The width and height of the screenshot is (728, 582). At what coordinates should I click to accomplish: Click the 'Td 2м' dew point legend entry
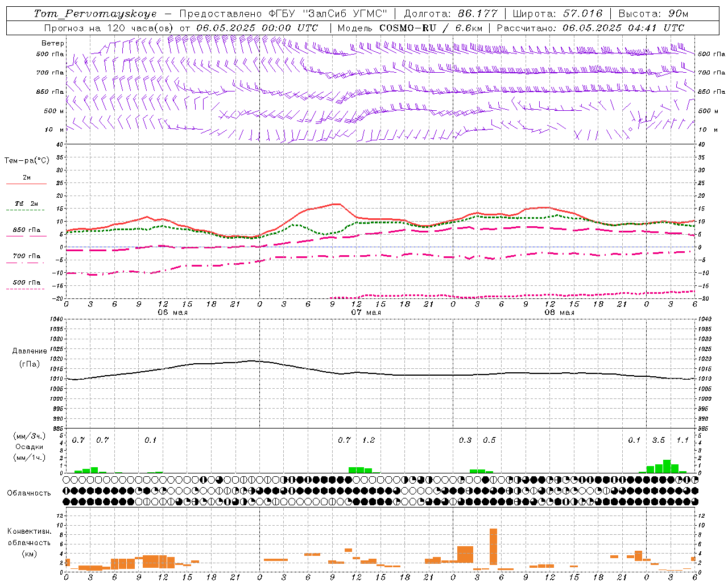tap(27, 203)
